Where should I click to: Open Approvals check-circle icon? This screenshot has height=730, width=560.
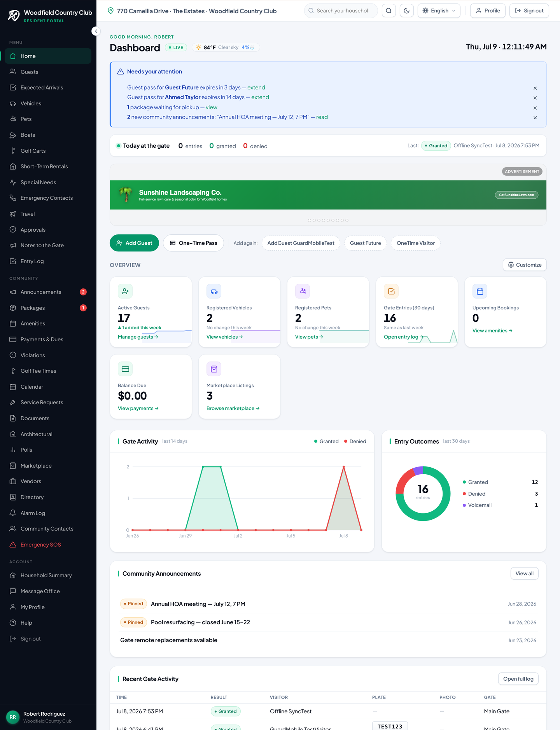(13, 230)
